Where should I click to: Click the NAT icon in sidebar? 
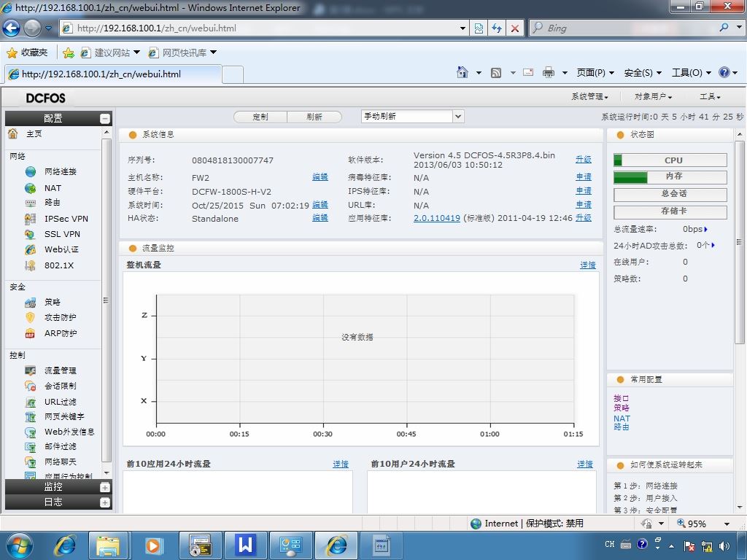31,188
